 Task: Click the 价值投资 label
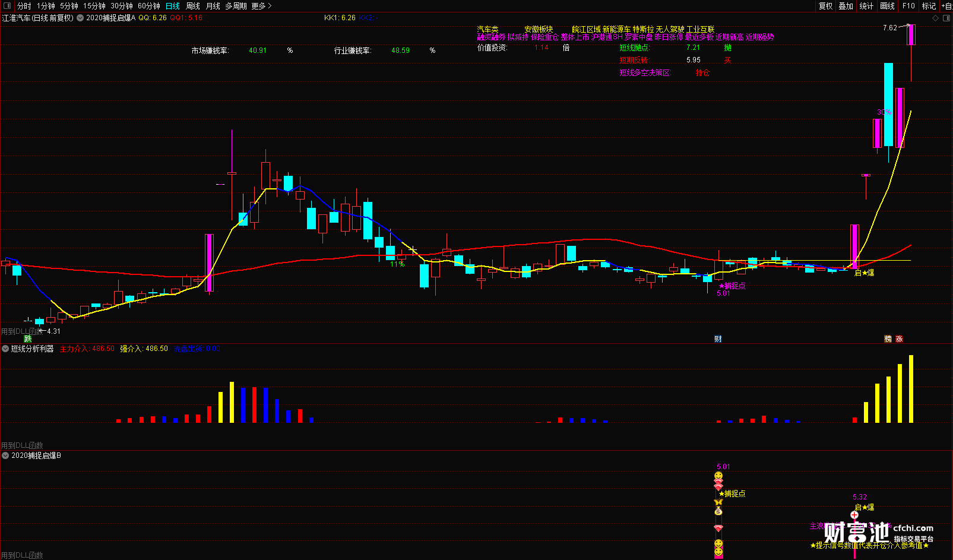click(x=492, y=48)
